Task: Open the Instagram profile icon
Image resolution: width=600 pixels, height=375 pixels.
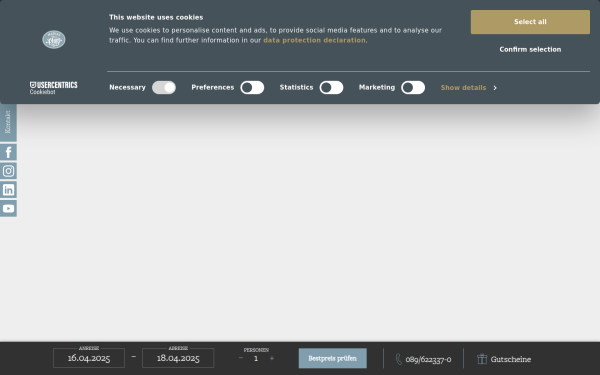Action: (x=8, y=171)
